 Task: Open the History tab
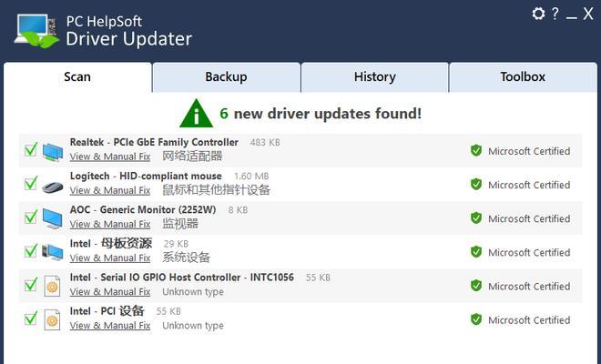tap(375, 77)
